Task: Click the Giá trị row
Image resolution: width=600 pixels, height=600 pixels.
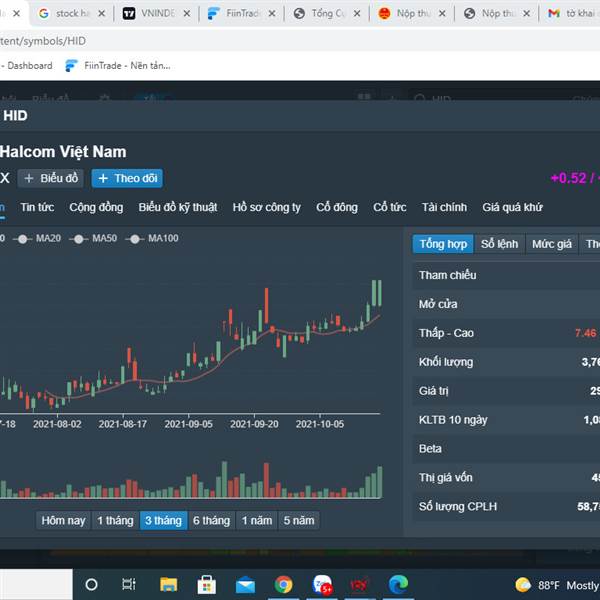Action: click(506, 391)
